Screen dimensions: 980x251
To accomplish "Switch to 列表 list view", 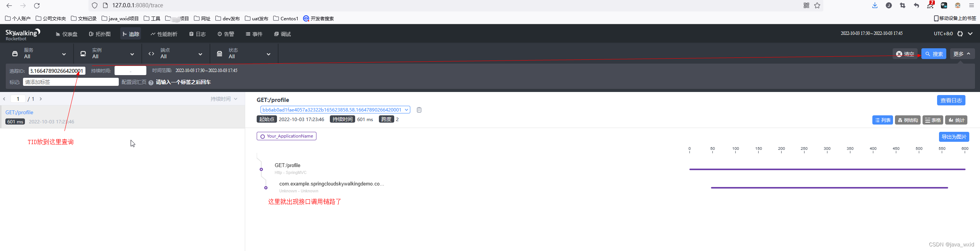I will (x=883, y=120).
